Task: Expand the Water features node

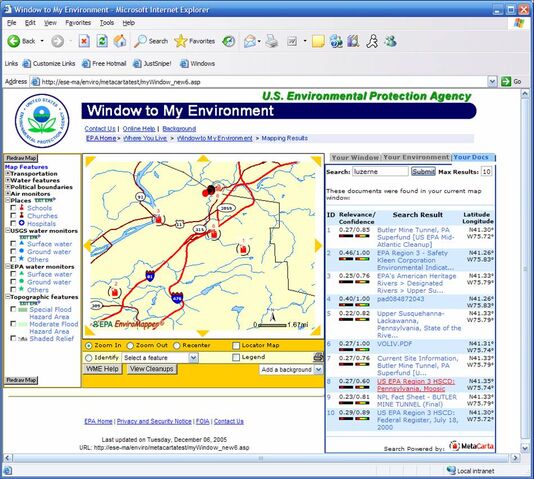Action: coord(7,180)
